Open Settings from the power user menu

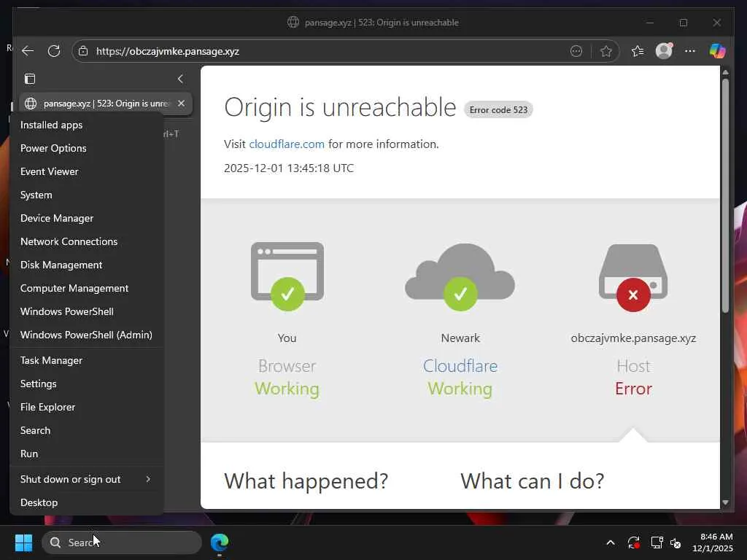(39, 384)
